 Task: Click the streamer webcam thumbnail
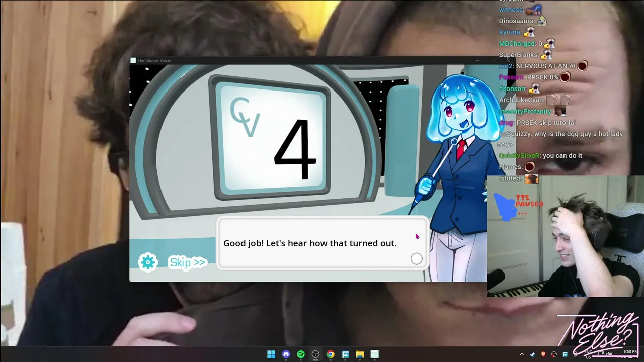(565, 236)
